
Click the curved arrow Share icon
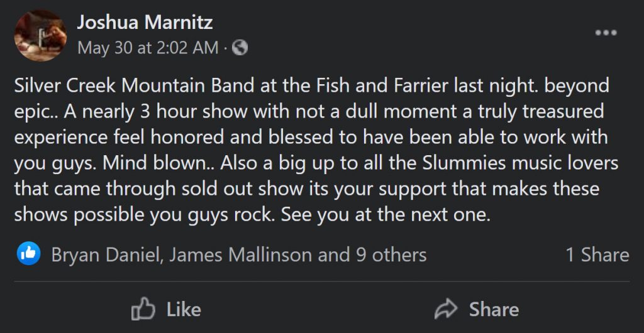tap(445, 309)
